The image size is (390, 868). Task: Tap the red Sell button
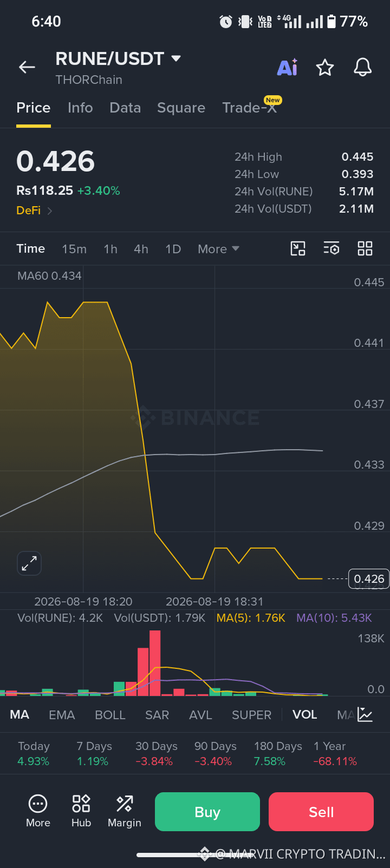(x=321, y=812)
